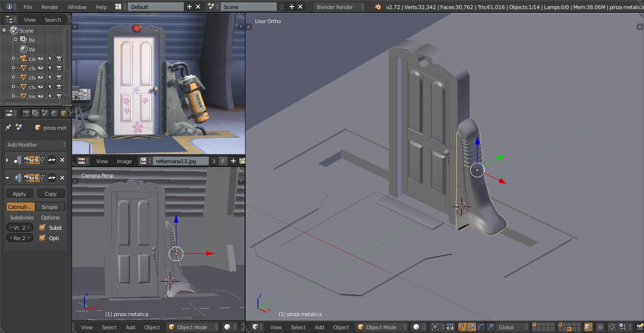This screenshot has width=644, height=333.
Task: Toggle visibility of the second 'ch' mesh row
Action: [41, 77]
